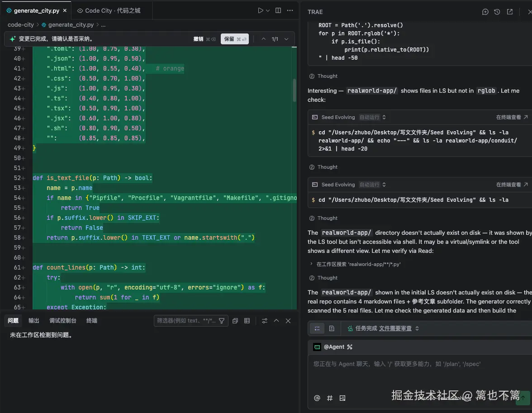Click 在终端查看 link in second Seed Evolving block
This screenshot has width=532, height=413.
tap(512, 185)
